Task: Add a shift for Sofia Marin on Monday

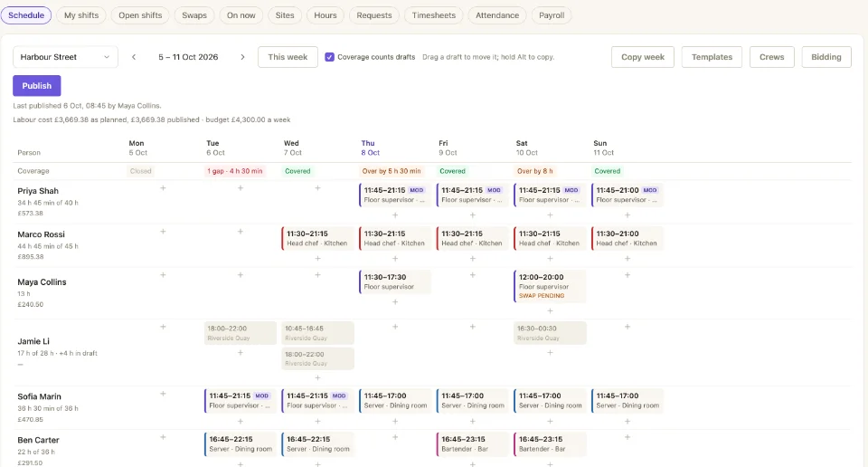Action: (x=163, y=394)
